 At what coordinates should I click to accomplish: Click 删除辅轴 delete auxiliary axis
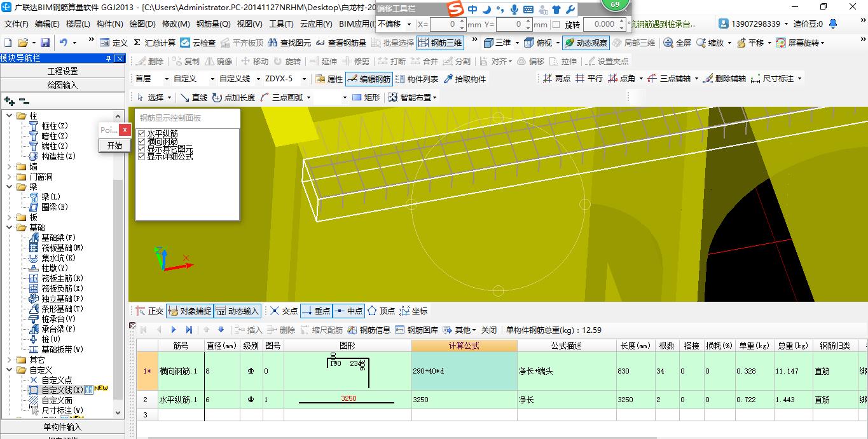(724, 79)
